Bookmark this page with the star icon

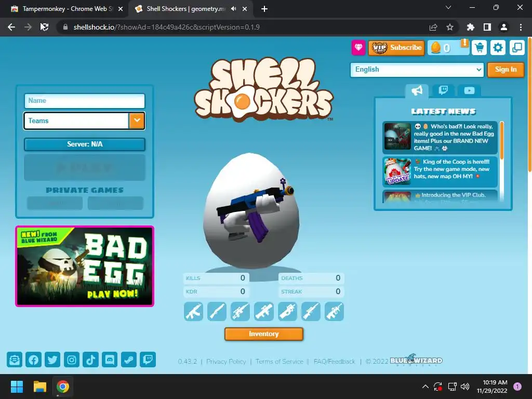click(x=450, y=27)
